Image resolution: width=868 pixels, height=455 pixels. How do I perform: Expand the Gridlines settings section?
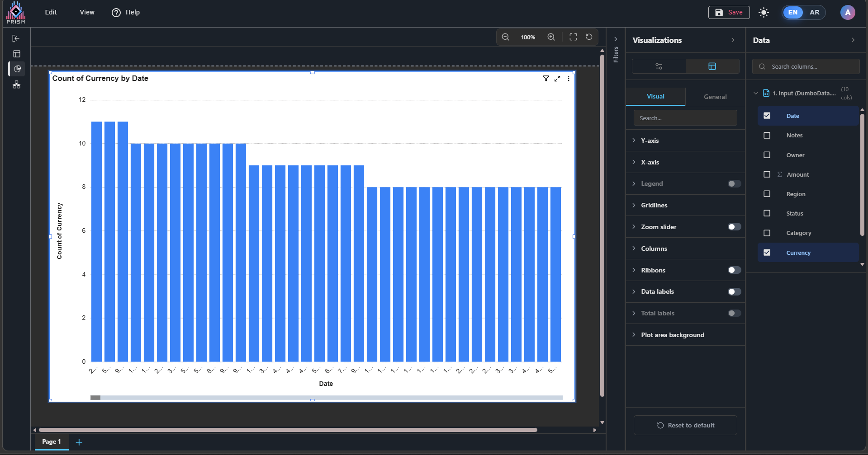(654, 205)
